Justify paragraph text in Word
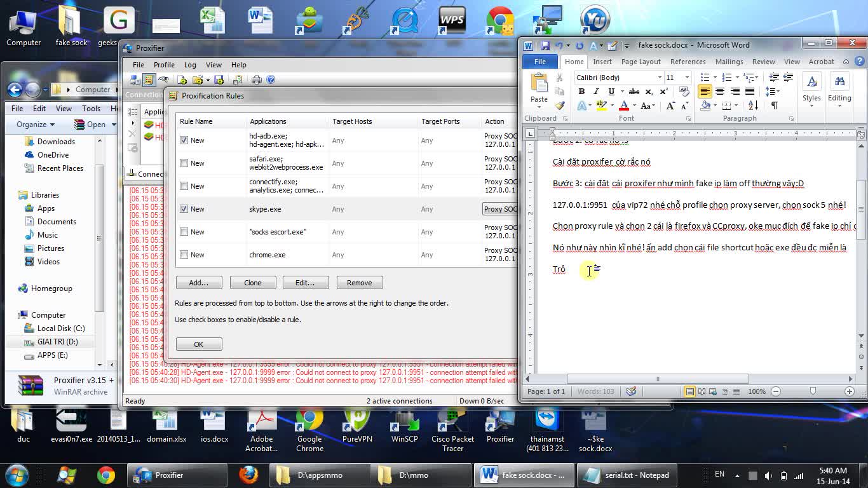The image size is (868, 488). [750, 91]
